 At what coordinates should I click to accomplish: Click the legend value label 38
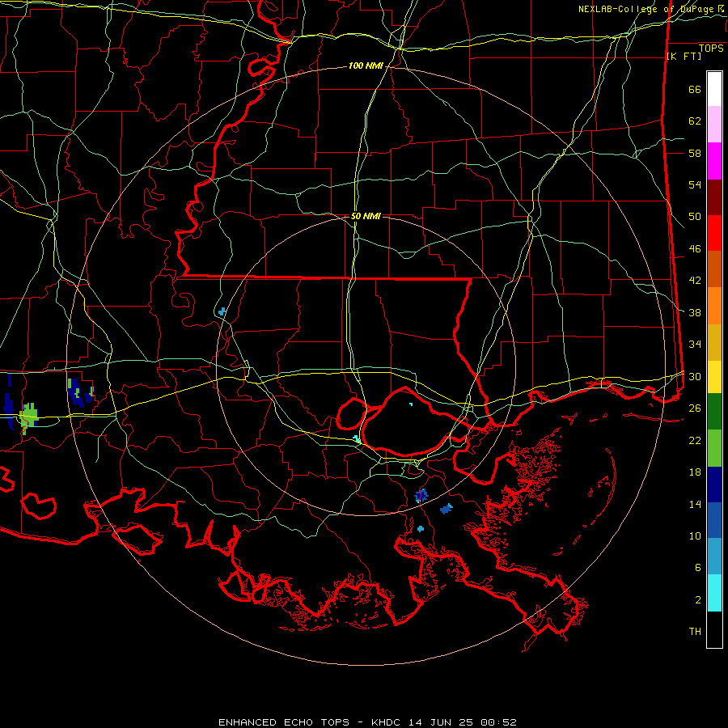click(695, 312)
